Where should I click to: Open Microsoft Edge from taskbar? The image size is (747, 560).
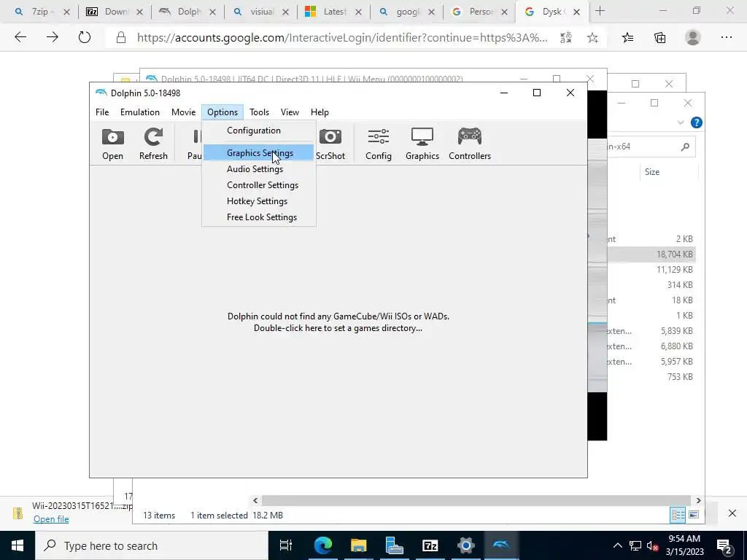tap(323, 545)
